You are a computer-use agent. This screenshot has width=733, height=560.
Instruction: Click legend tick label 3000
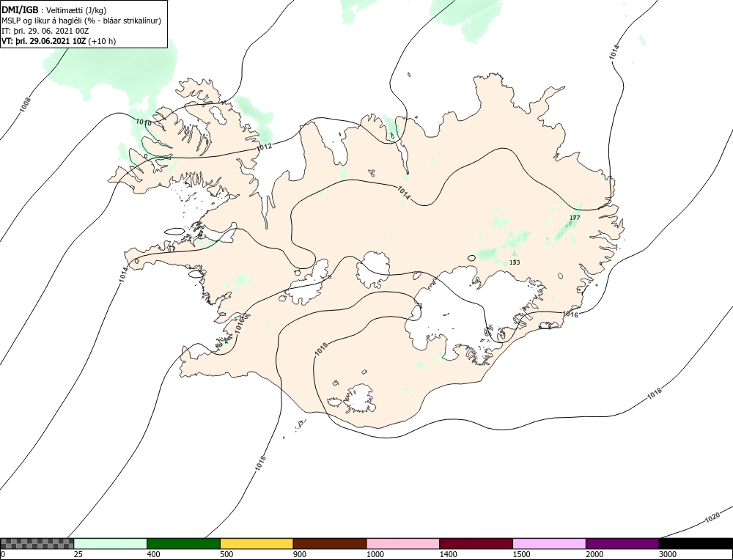click(667, 554)
